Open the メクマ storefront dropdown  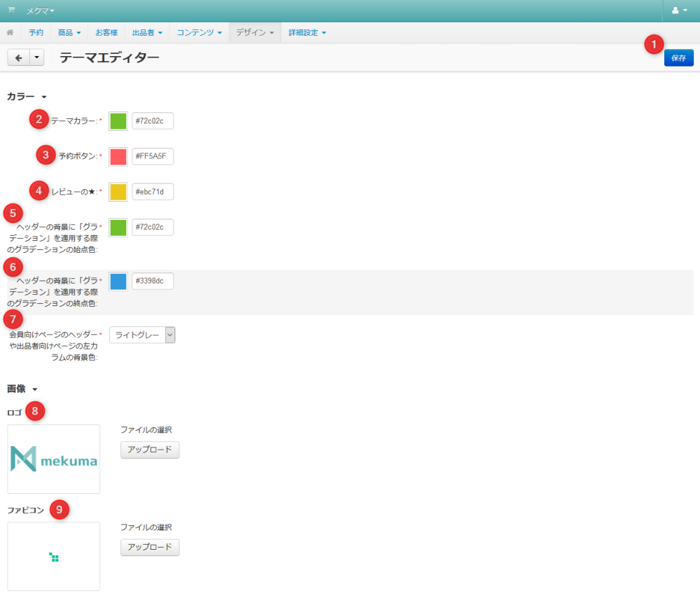point(40,11)
